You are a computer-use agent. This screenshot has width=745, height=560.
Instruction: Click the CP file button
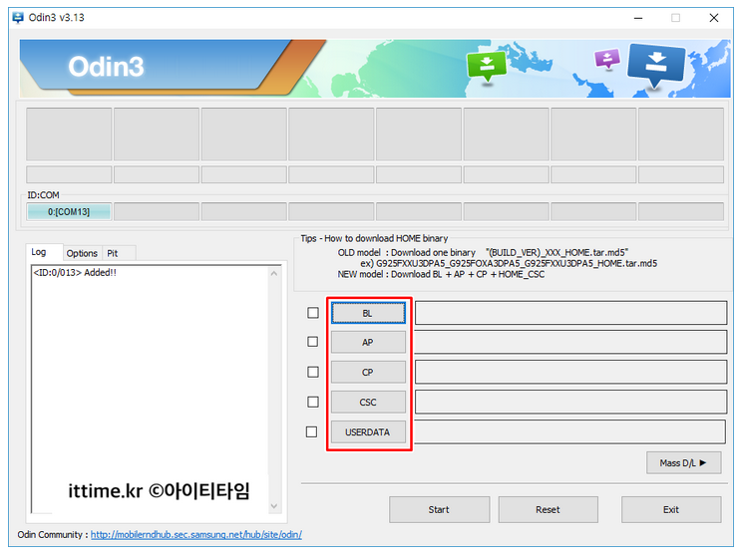pyautogui.click(x=368, y=372)
